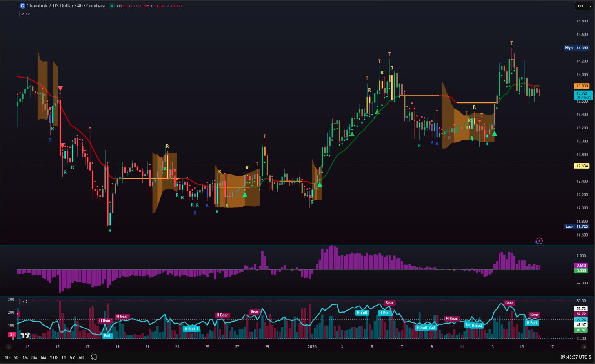Expand the collapsed 12 indicators legend
Screen dimensions: 595x364
25,14
